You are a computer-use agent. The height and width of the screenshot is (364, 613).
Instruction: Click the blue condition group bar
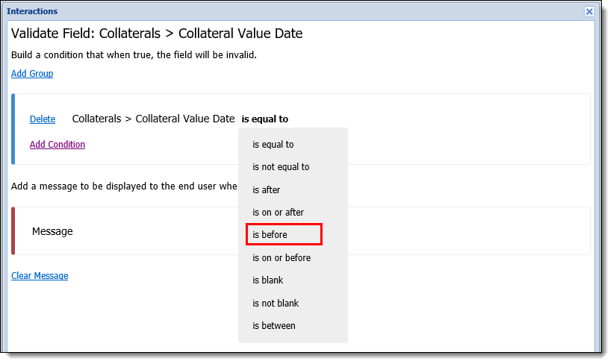tap(13, 129)
